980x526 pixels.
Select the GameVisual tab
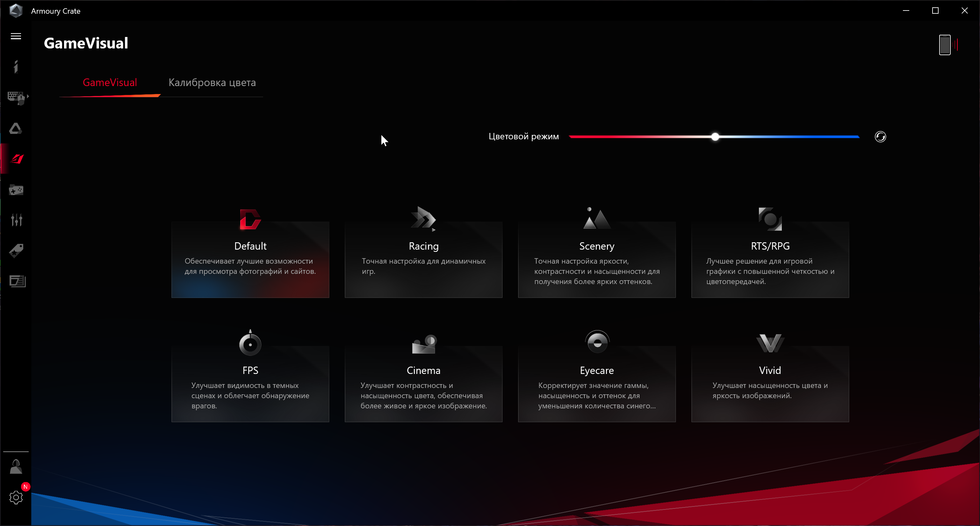tap(110, 83)
